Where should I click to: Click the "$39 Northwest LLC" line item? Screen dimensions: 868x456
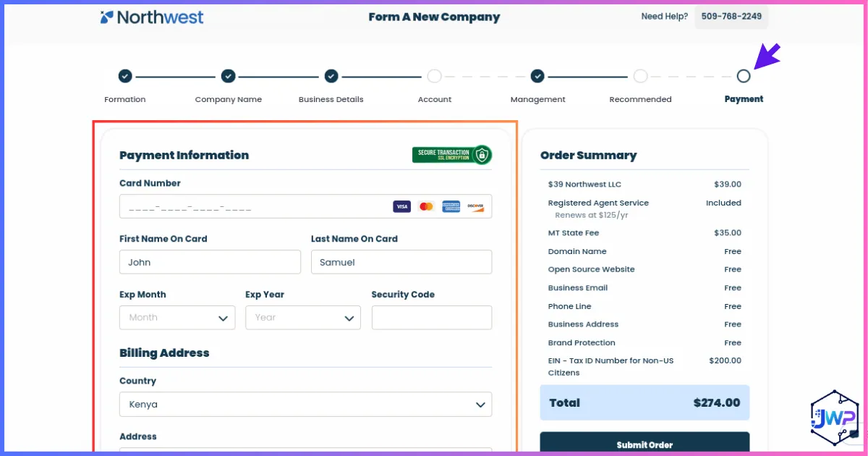584,185
